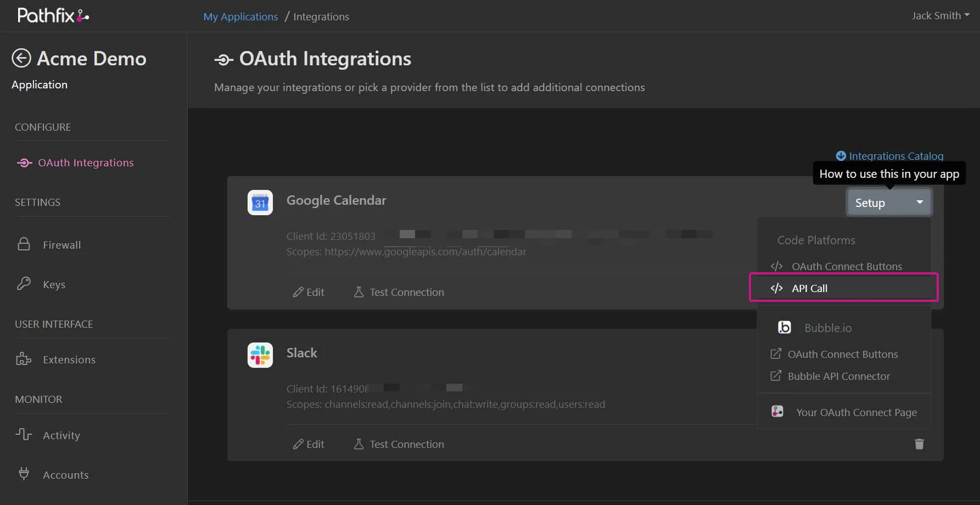Click flask icon on Slack Test Connection

click(x=359, y=444)
